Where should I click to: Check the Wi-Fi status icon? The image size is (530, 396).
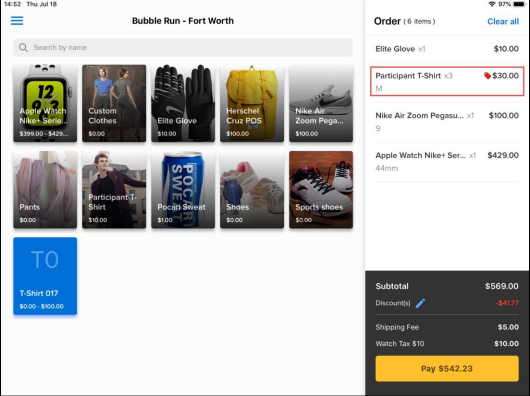(492, 4)
